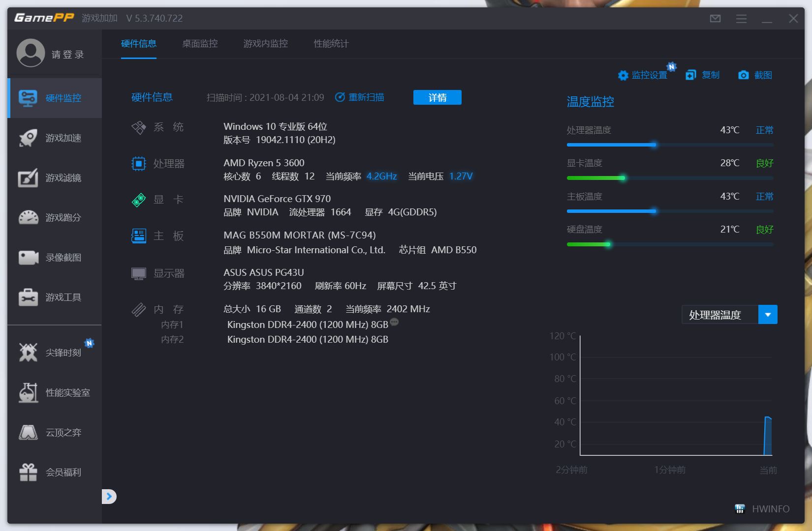Click the 重新扫描 rescan link
Viewport: 812px width, 531px height.
tap(366, 97)
